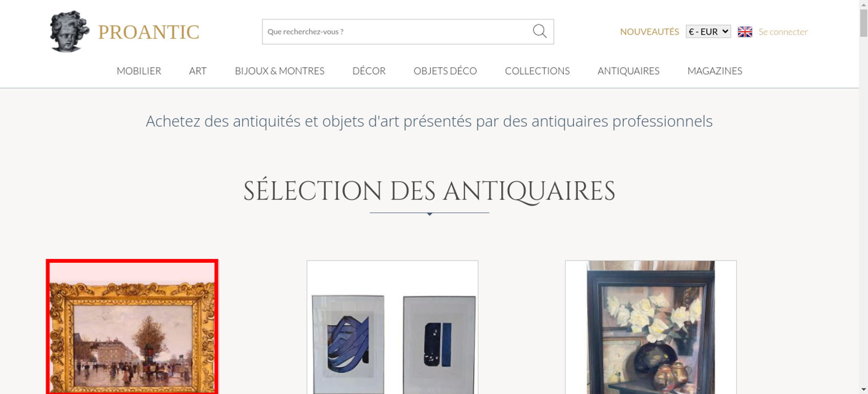Click the magnifying glass search icon
The width and height of the screenshot is (868, 394).
click(x=539, y=31)
